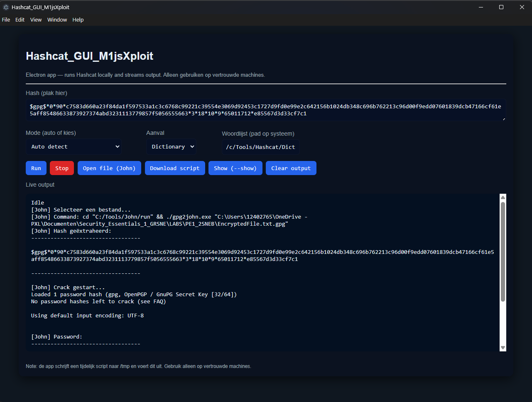Click the 'Woordlijst (pad op systeem)' label
Screen dimensions: 532x402
tap(258, 134)
